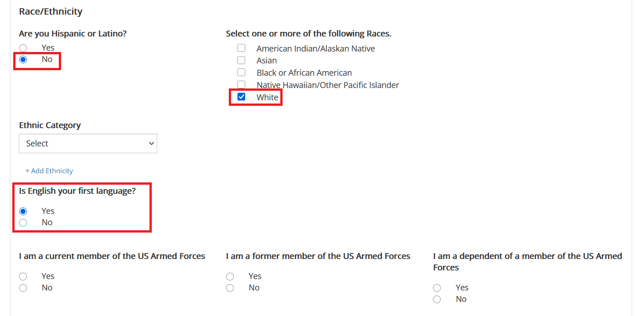Uncheck the White race checkbox
Screen dimensions: 644x316
click(x=242, y=97)
